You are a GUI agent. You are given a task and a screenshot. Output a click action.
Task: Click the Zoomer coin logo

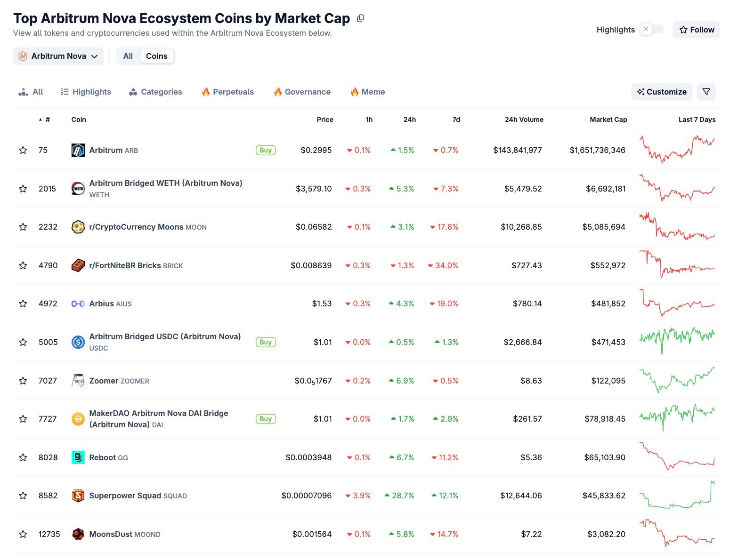coord(78,381)
